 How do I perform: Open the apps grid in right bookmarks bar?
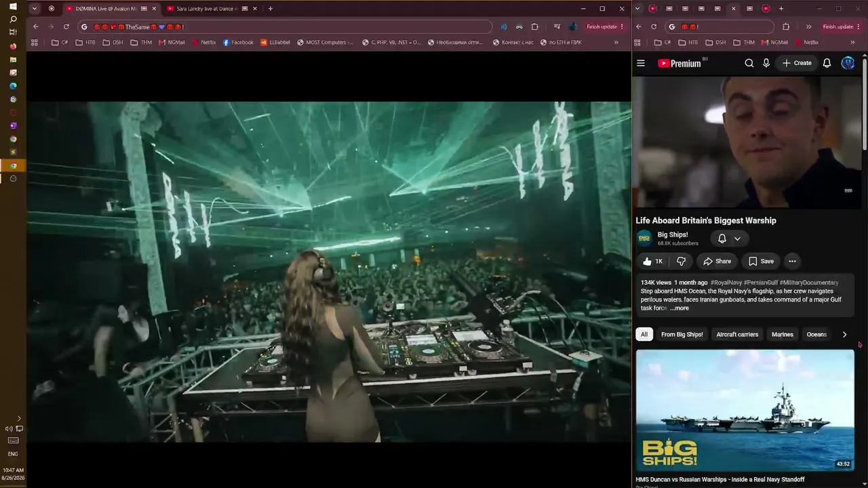point(637,42)
